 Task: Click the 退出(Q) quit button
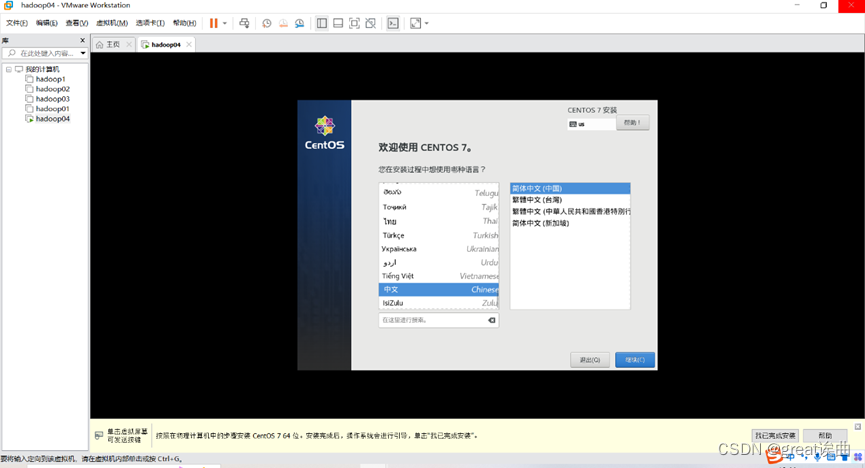590,360
